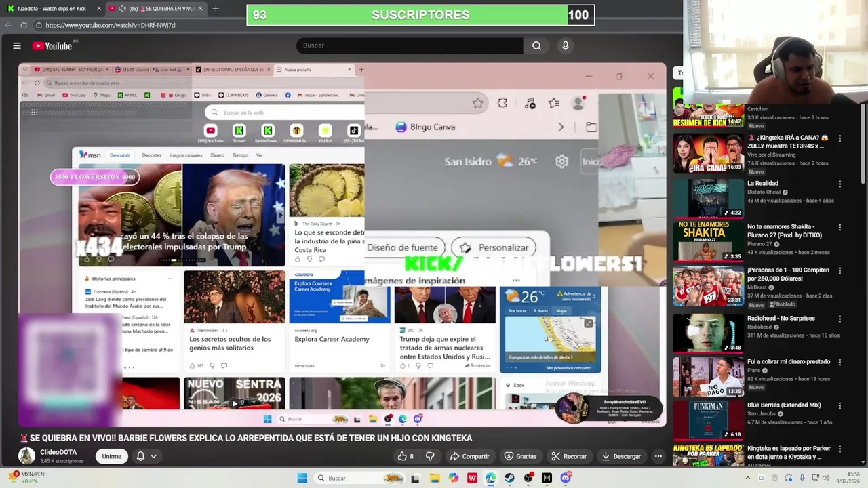Screen dimensions: 868x488
Task: Click the Recortar clip button
Action: pos(568,456)
